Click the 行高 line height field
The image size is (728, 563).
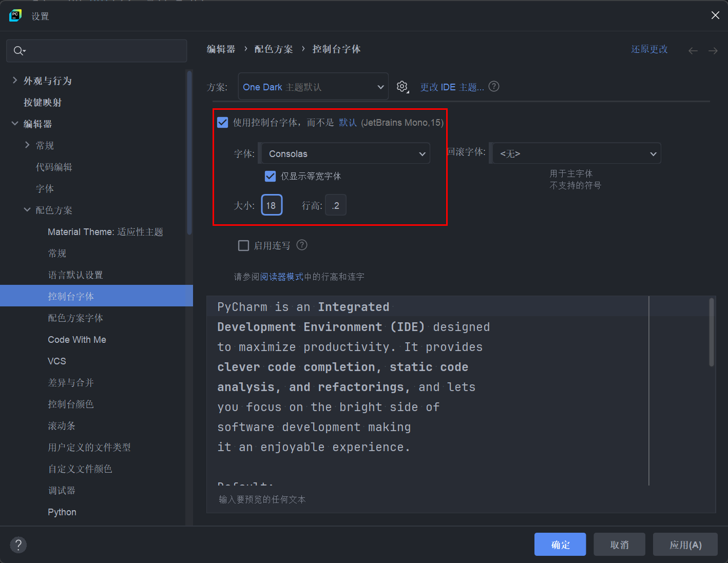336,205
